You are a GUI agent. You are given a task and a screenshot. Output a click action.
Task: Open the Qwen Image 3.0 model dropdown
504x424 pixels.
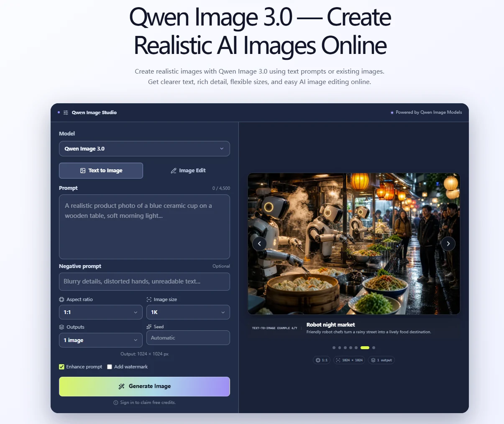(x=144, y=149)
